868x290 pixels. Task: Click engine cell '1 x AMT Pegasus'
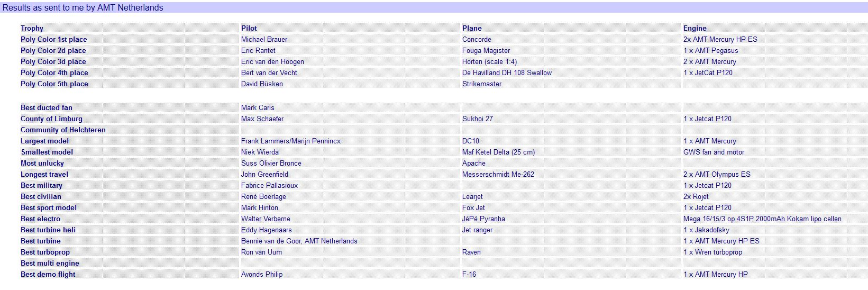click(711, 50)
